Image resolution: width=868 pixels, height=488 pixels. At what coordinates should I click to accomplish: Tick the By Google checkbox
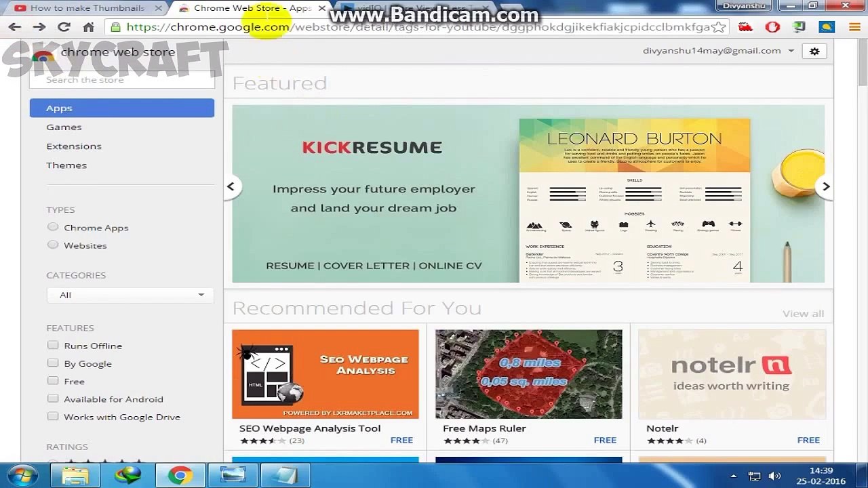coord(53,363)
